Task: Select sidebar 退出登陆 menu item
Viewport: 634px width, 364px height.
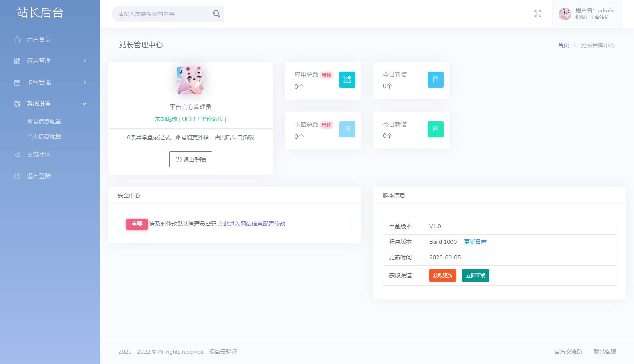Action: 50,176
